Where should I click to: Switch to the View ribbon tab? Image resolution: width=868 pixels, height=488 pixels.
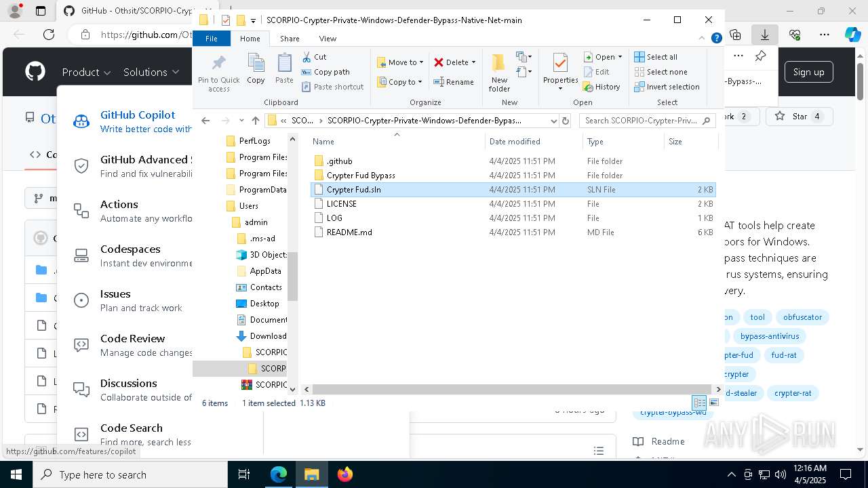328,39
